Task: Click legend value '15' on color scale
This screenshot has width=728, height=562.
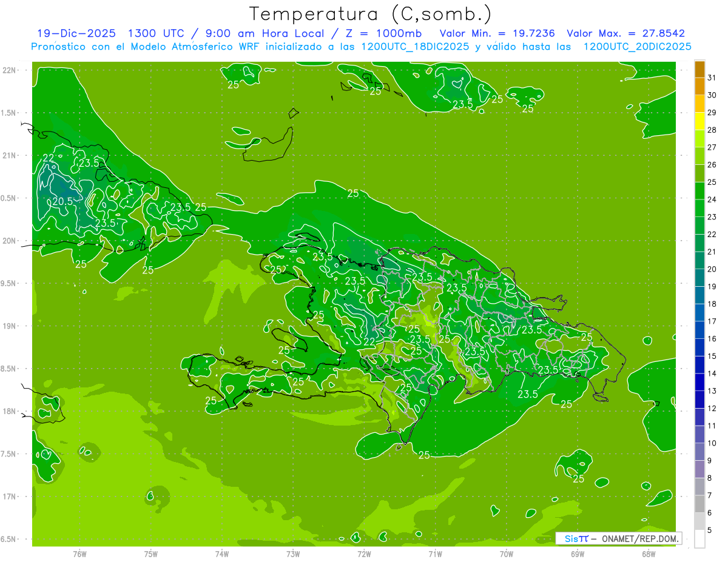Action: click(712, 356)
